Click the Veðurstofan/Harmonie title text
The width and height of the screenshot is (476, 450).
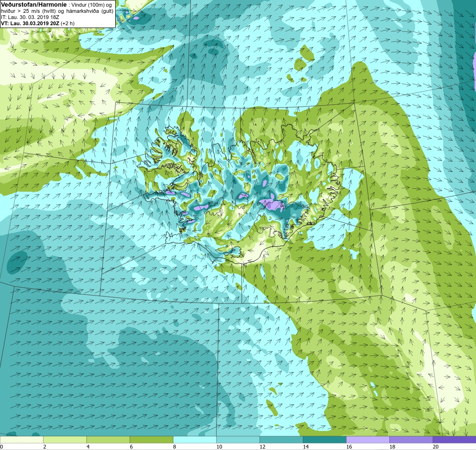(33, 5)
